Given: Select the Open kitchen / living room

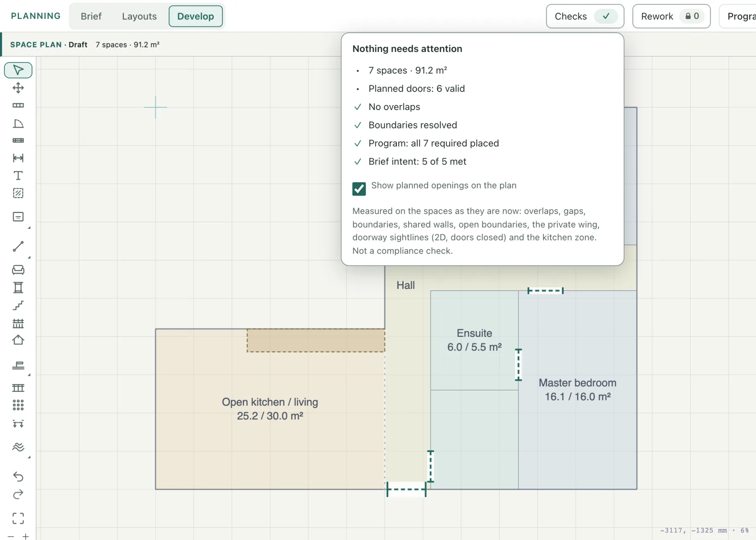Looking at the screenshot, I should tap(270, 409).
